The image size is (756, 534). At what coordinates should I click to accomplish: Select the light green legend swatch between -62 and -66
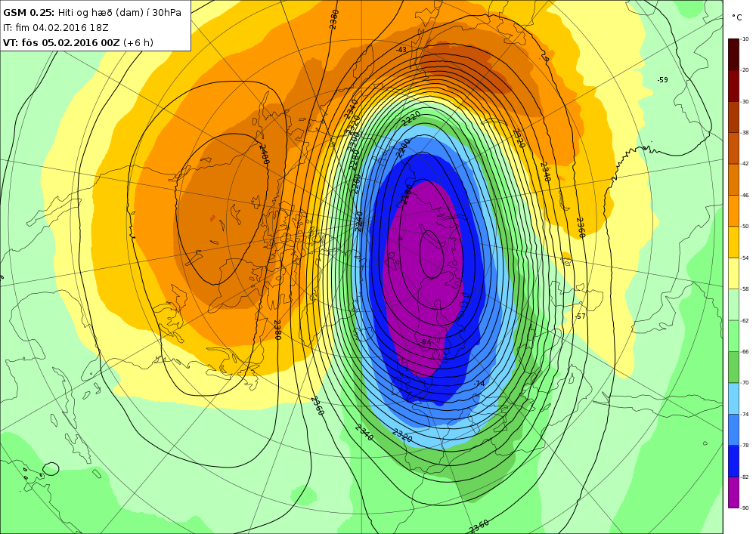[x=733, y=335]
